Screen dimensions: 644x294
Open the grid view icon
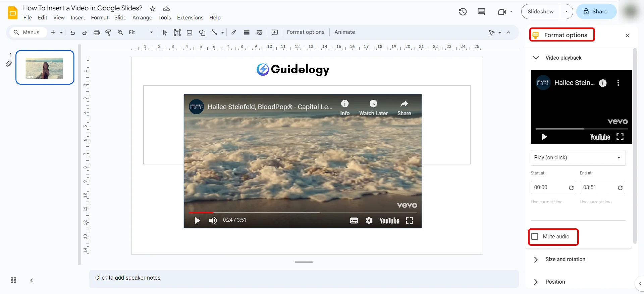(13, 280)
